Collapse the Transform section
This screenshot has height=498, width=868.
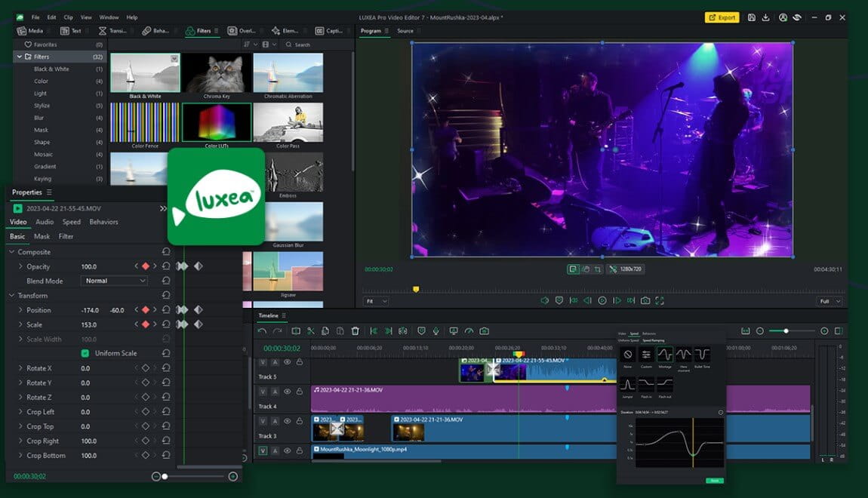[11, 296]
